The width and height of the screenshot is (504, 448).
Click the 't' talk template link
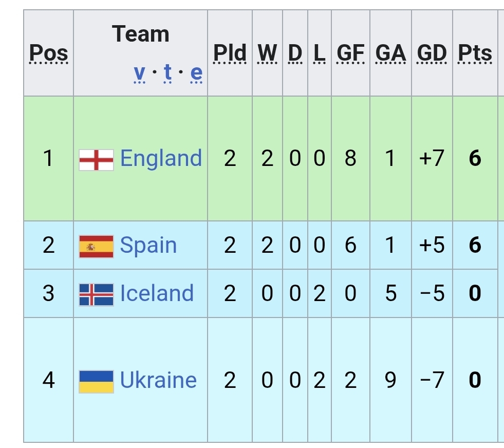coord(167,74)
